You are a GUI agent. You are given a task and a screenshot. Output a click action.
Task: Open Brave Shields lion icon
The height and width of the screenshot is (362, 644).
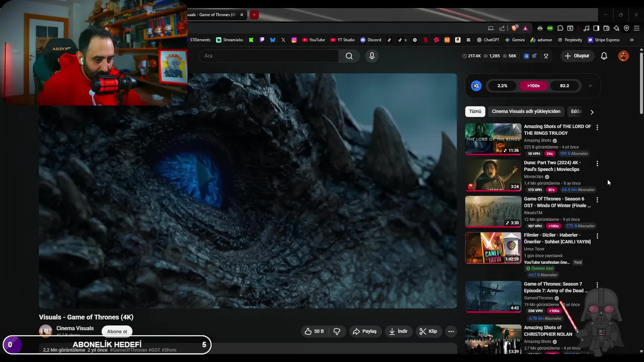pyautogui.click(x=514, y=28)
